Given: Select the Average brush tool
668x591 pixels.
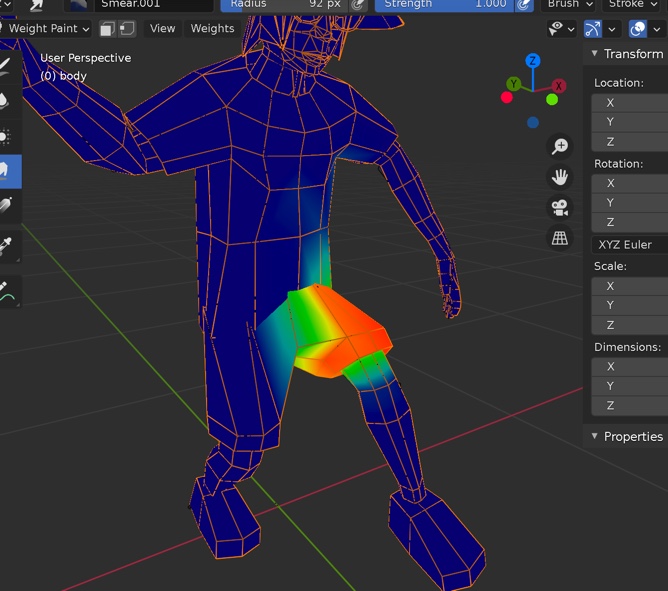Looking at the screenshot, I should pos(7,135).
